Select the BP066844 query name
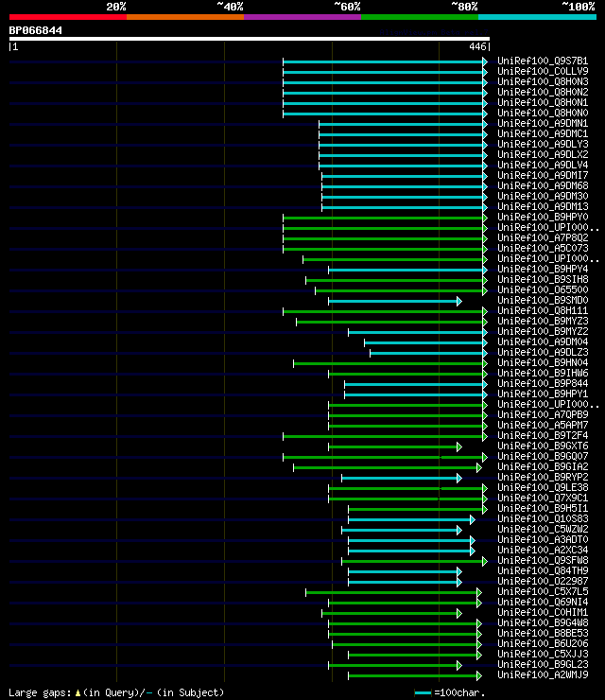605x700 pixels. point(36,31)
